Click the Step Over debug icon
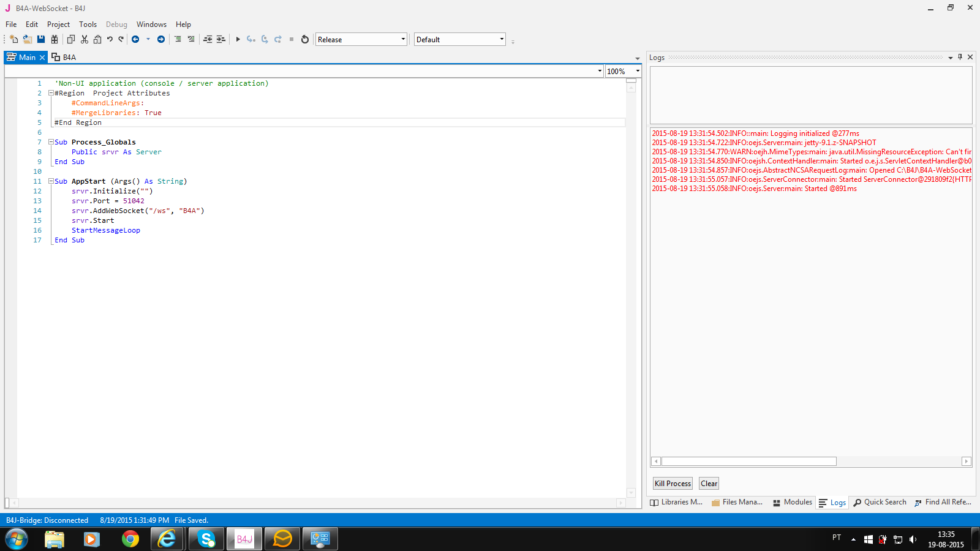 tap(265, 39)
